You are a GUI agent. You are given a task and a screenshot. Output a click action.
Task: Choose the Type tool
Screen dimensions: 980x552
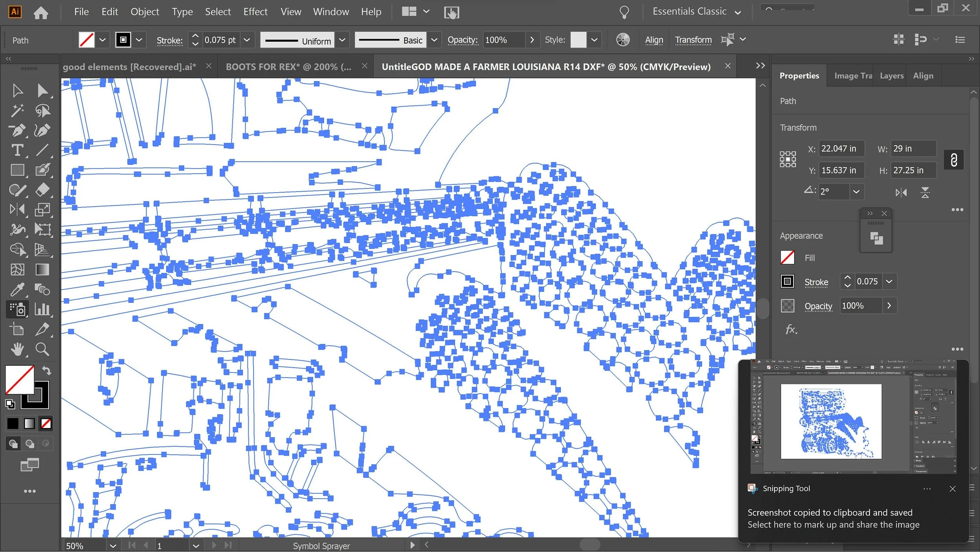tap(17, 150)
